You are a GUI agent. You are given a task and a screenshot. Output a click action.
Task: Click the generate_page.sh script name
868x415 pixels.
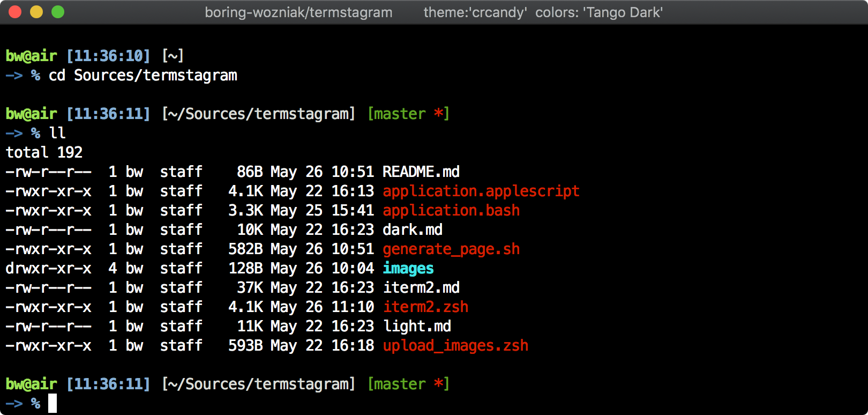(451, 249)
